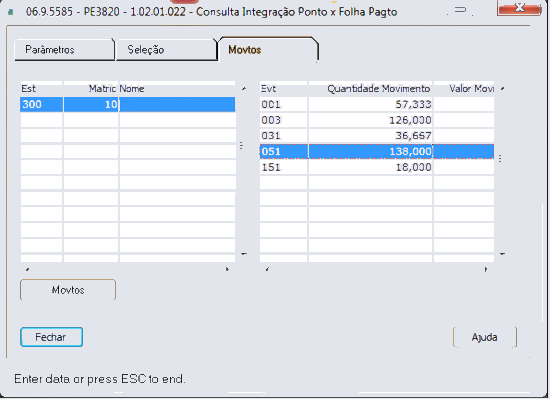This screenshot has height=399, width=550.
Task: Click left grid scroll up arrow
Action: coord(244,89)
